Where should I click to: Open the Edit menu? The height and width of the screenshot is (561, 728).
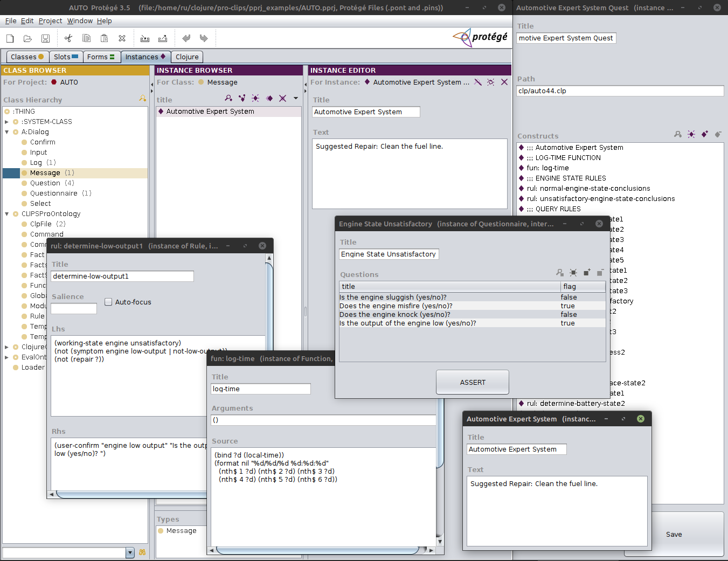(x=27, y=21)
